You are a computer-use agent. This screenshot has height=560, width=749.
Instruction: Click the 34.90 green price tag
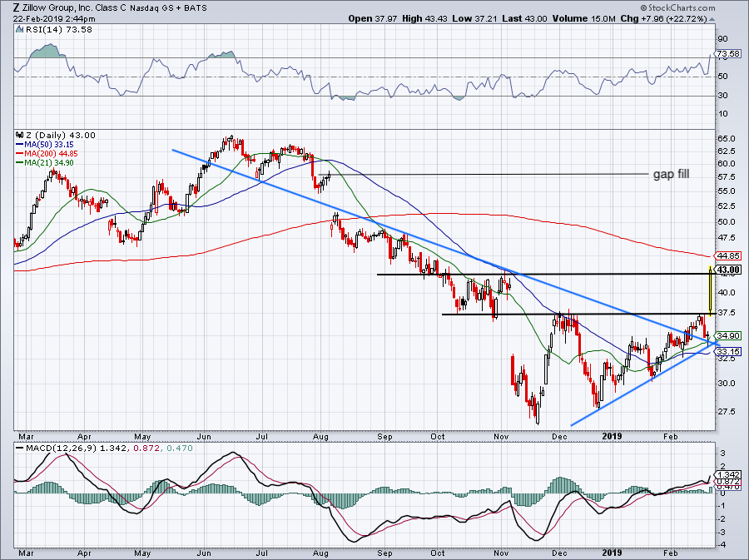[728, 335]
